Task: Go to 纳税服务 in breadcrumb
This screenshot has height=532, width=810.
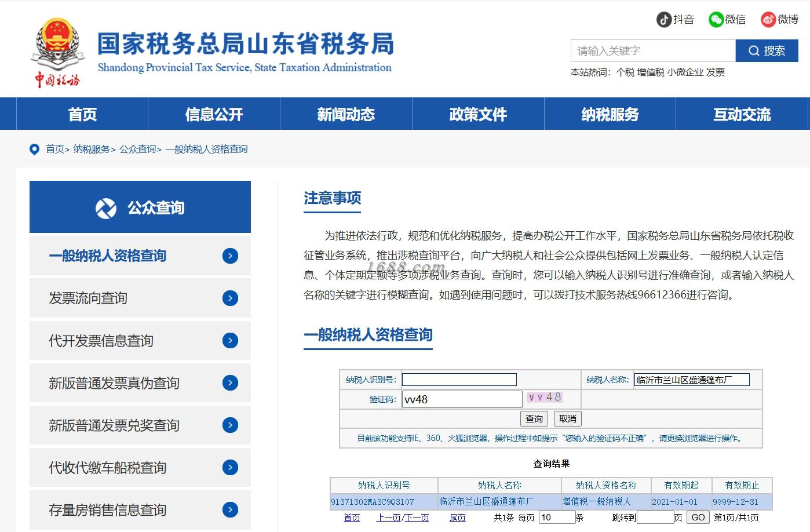Action: [x=92, y=150]
